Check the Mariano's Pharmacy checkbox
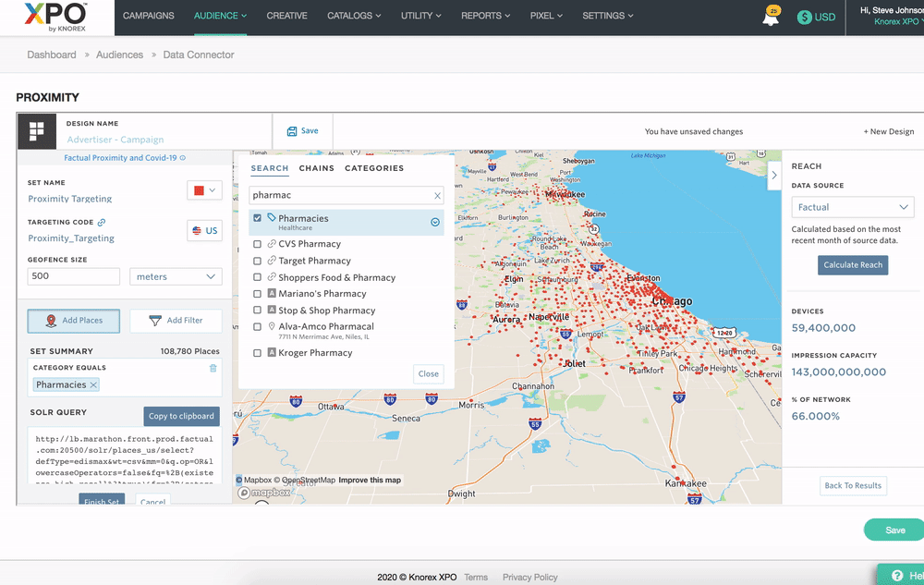Image resolution: width=924 pixels, height=585 pixels. click(257, 293)
